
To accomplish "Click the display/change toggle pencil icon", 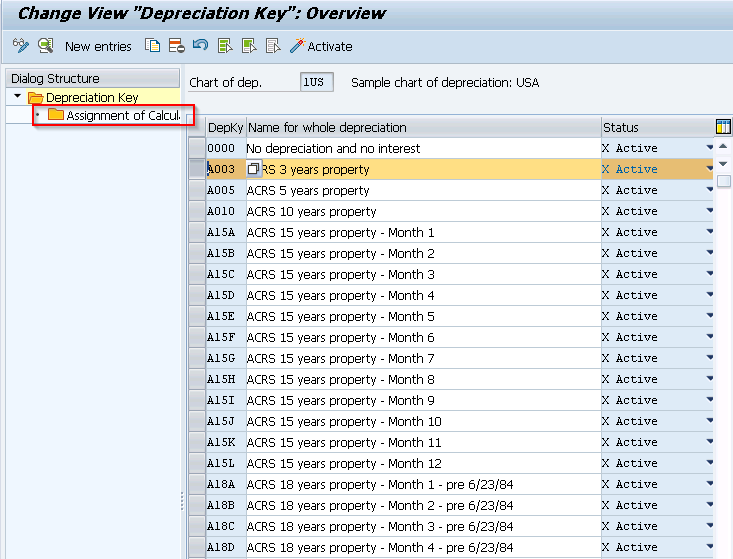I will pyautogui.click(x=21, y=45).
